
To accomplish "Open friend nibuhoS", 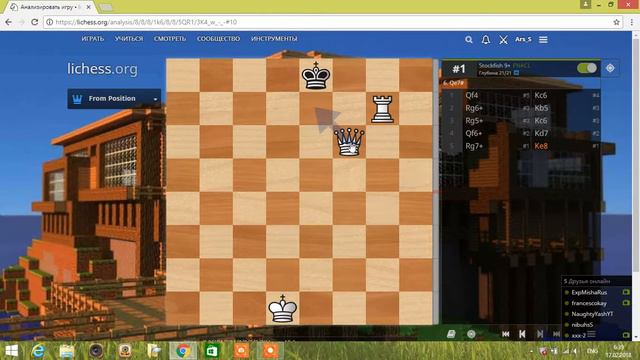I will pos(582,325).
